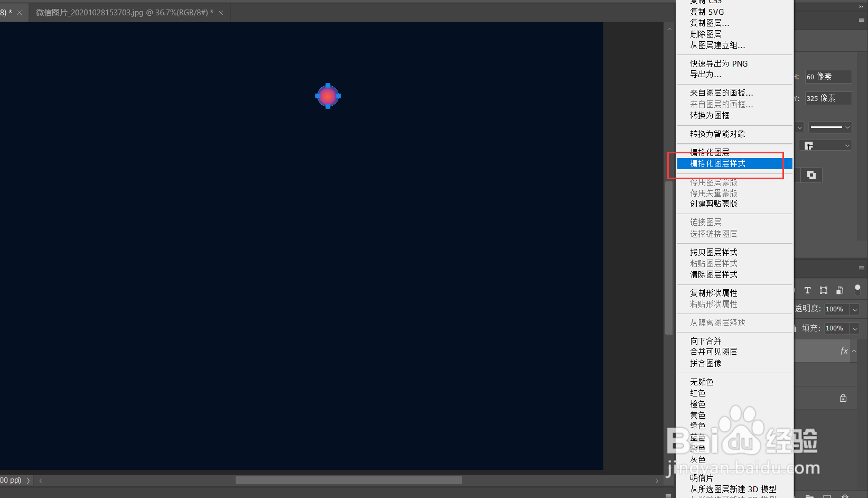Screen dimensions: 868x498
Task: Collapse the right panels with double-arrow icon
Action: (x=861, y=6)
